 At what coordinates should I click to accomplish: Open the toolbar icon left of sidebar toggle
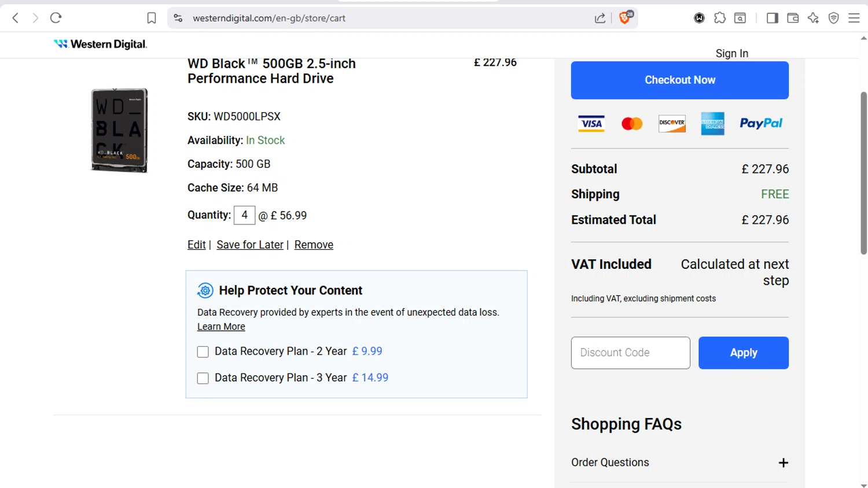point(740,18)
